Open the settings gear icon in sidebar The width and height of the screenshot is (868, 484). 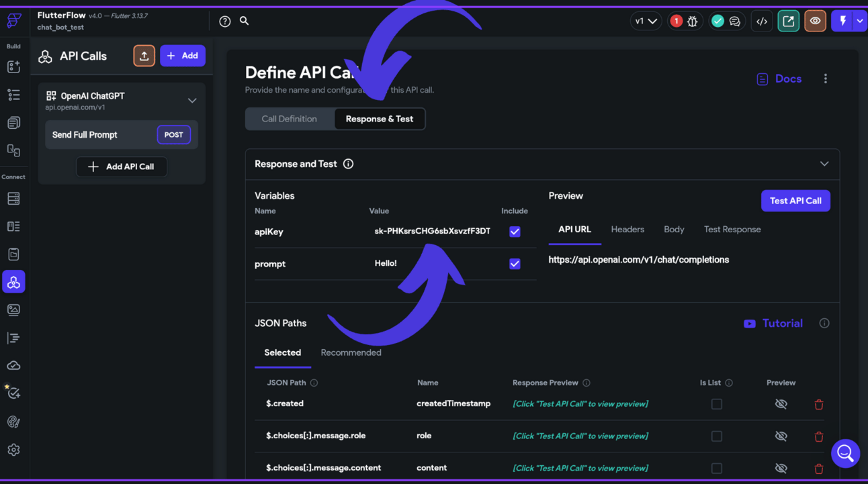click(13, 450)
